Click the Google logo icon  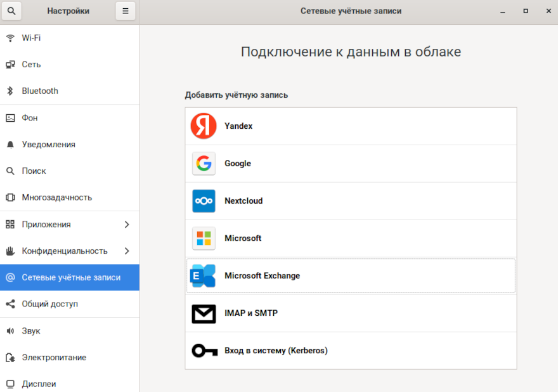(x=204, y=164)
